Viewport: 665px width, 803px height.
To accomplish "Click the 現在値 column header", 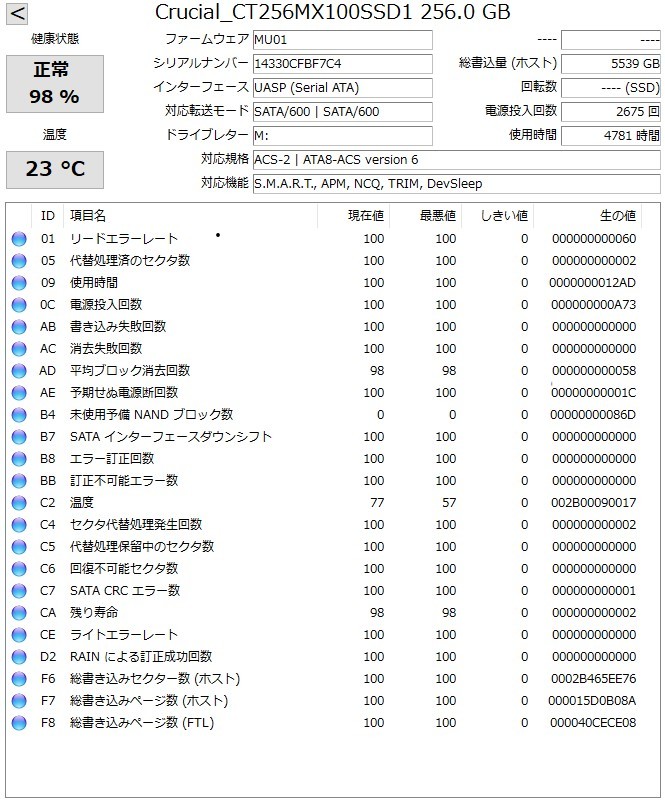I will pyautogui.click(x=354, y=216).
